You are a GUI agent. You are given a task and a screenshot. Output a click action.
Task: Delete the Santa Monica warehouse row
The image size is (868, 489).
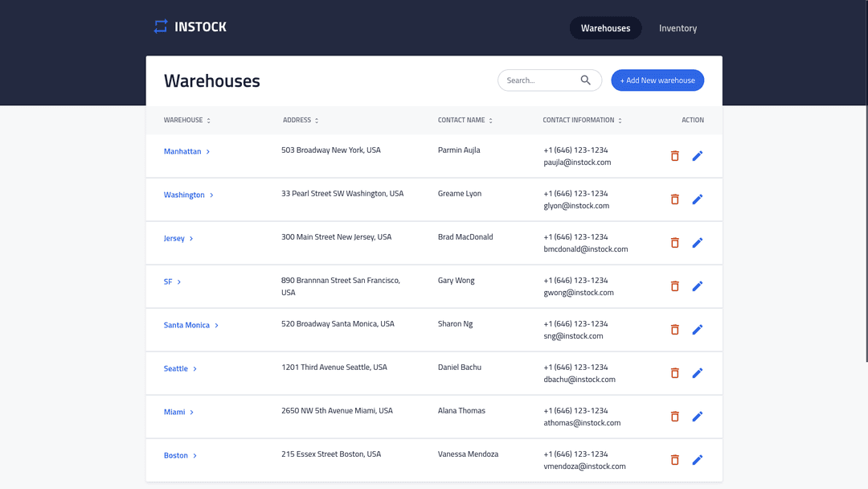click(674, 329)
